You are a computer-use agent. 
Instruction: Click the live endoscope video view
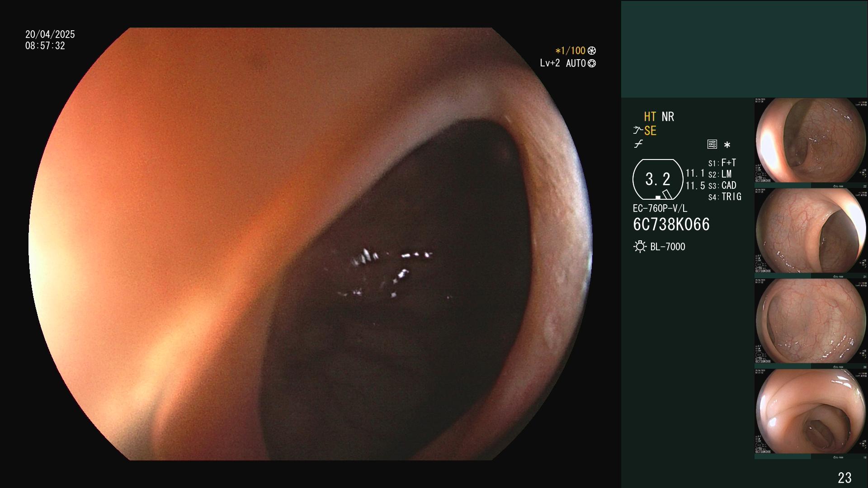click(x=311, y=244)
